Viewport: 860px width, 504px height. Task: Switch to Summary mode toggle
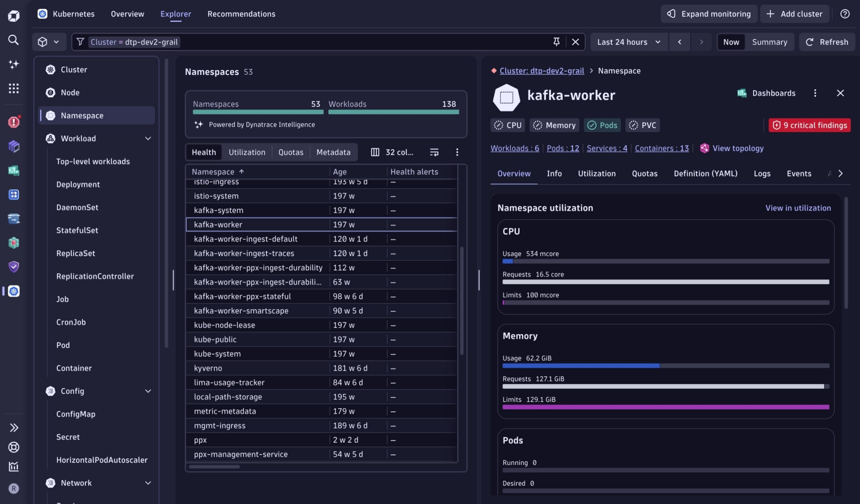coord(770,42)
